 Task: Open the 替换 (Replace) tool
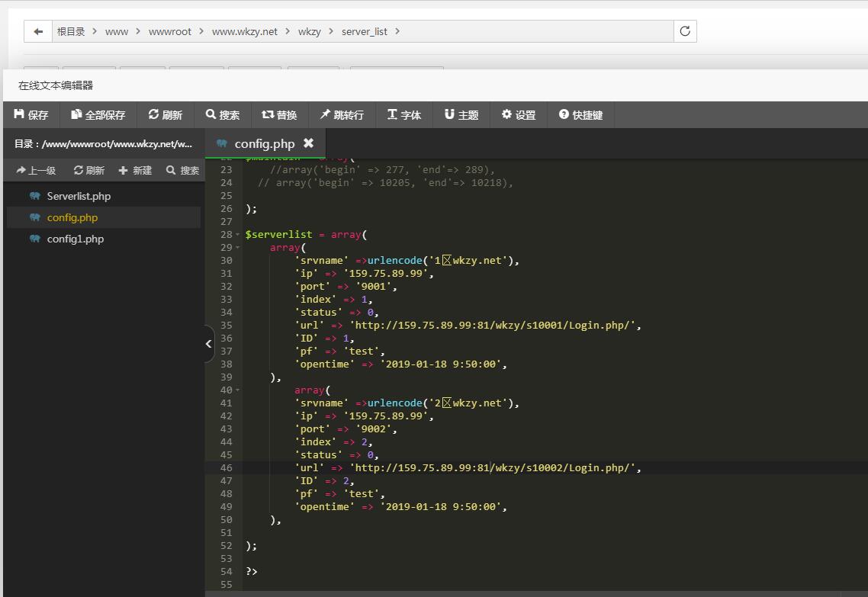pyautogui.click(x=279, y=115)
